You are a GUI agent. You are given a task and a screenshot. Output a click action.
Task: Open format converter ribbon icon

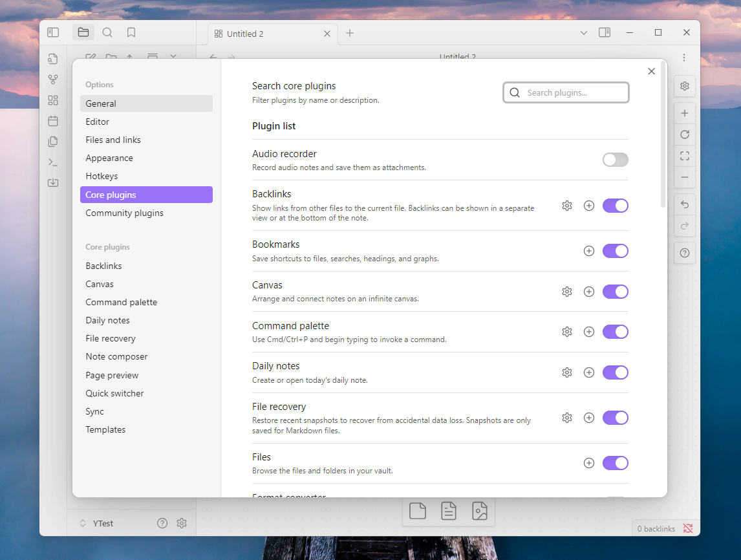tap(53, 182)
